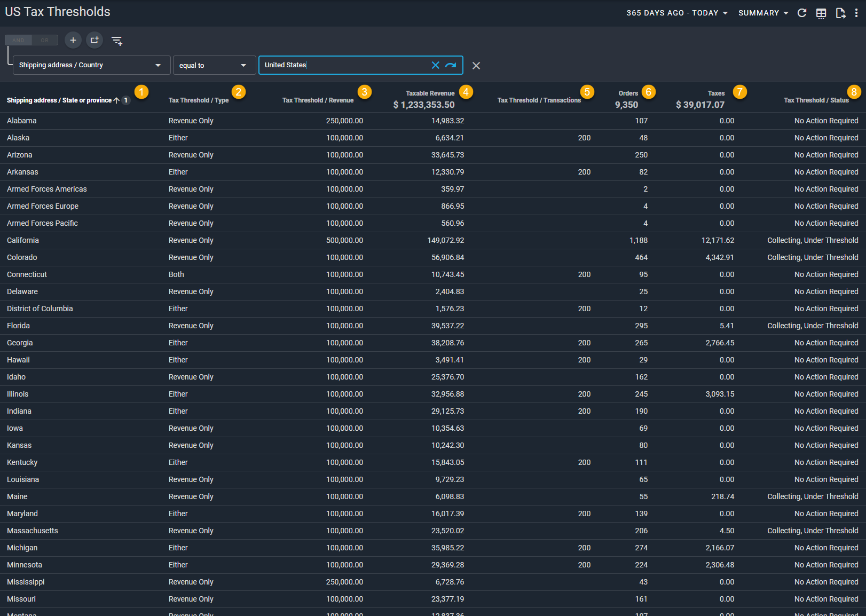Click the add saved filter list icon

pyautogui.click(x=117, y=41)
